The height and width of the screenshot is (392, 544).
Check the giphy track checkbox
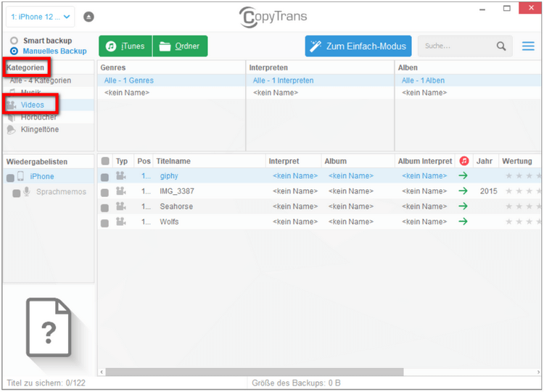point(104,177)
